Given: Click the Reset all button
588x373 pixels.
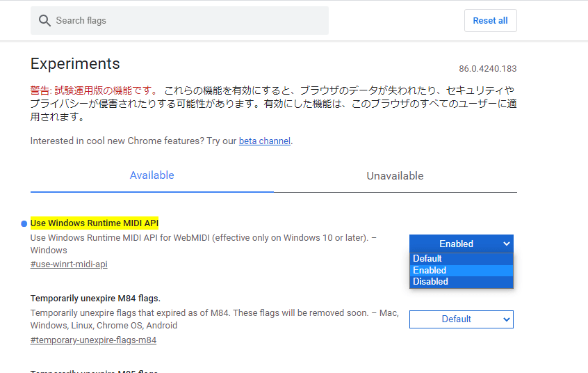Looking at the screenshot, I should tap(490, 21).
